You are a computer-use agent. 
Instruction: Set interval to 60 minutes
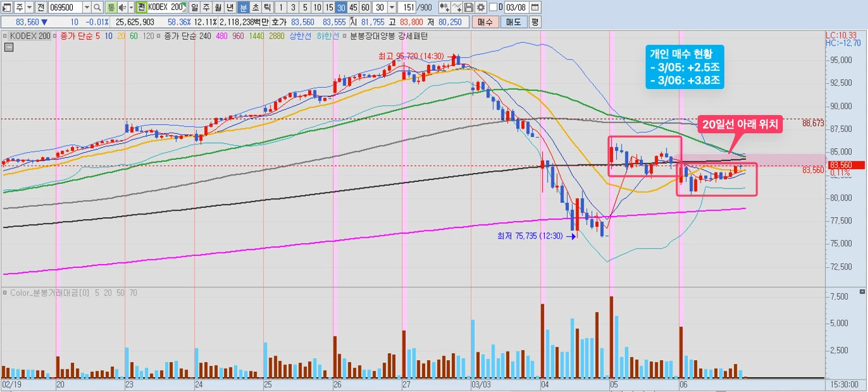[365, 7]
